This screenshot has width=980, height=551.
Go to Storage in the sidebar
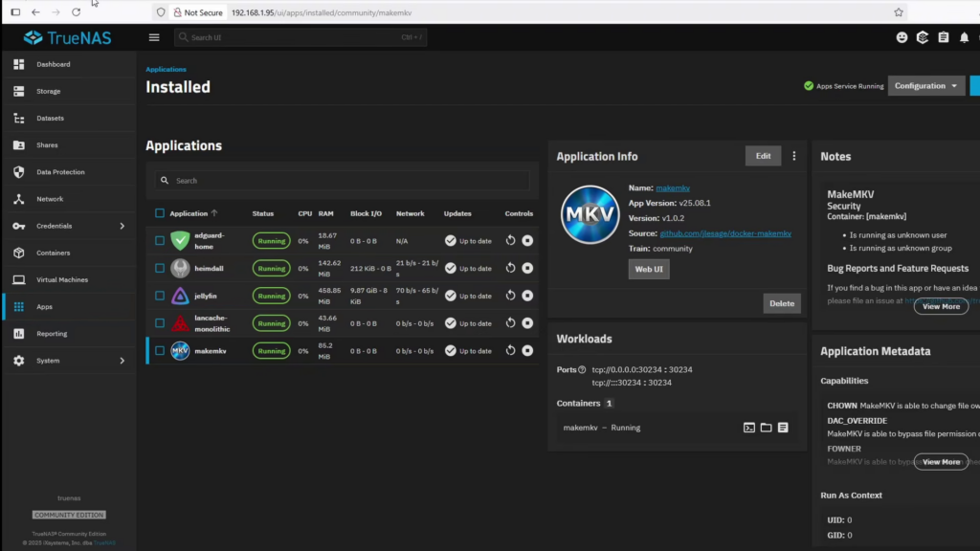coord(48,92)
